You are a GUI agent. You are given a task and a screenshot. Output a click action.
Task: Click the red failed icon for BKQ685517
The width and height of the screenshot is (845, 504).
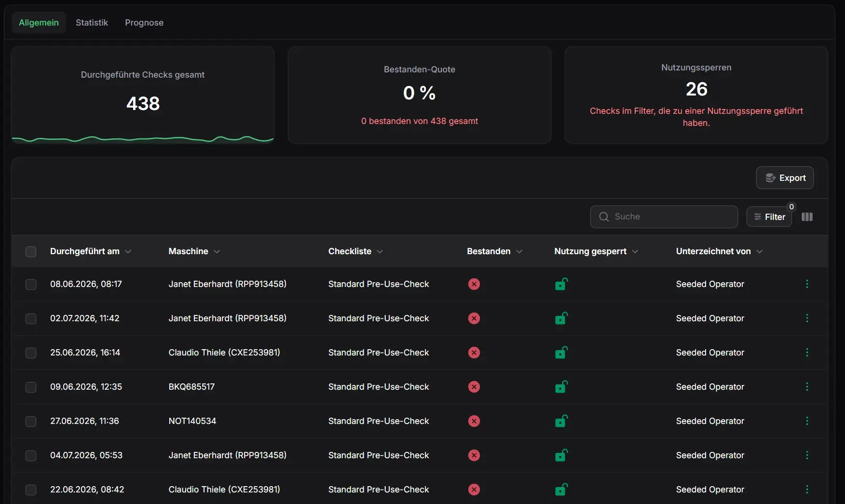474,387
